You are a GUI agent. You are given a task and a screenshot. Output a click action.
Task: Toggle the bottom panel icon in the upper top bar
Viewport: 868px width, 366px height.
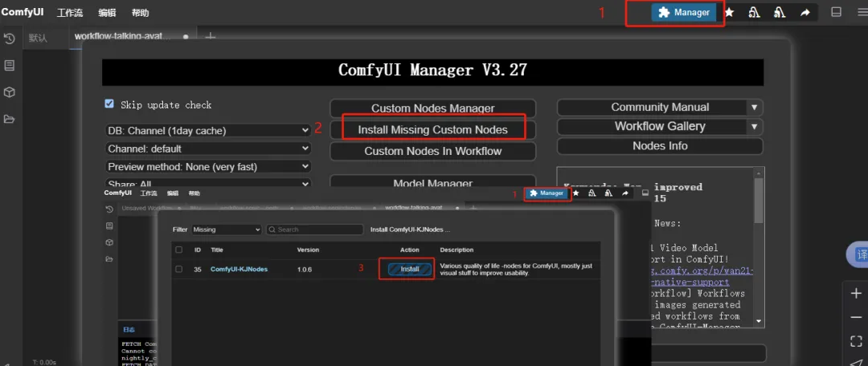pos(837,12)
